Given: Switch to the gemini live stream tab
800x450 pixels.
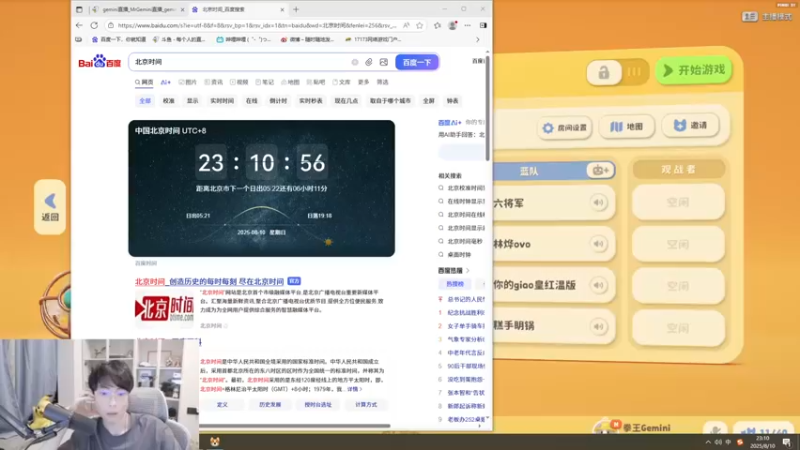Looking at the screenshot, I should [x=139, y=9].
